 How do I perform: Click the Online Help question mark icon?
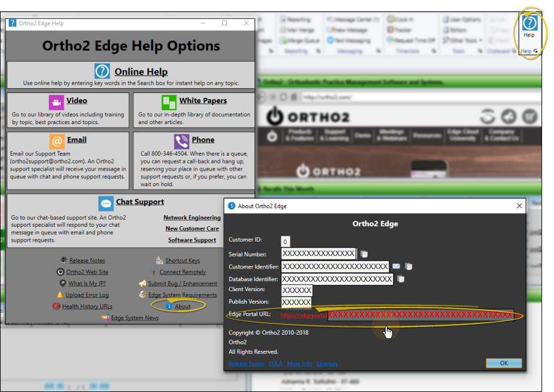coord(102,72)
